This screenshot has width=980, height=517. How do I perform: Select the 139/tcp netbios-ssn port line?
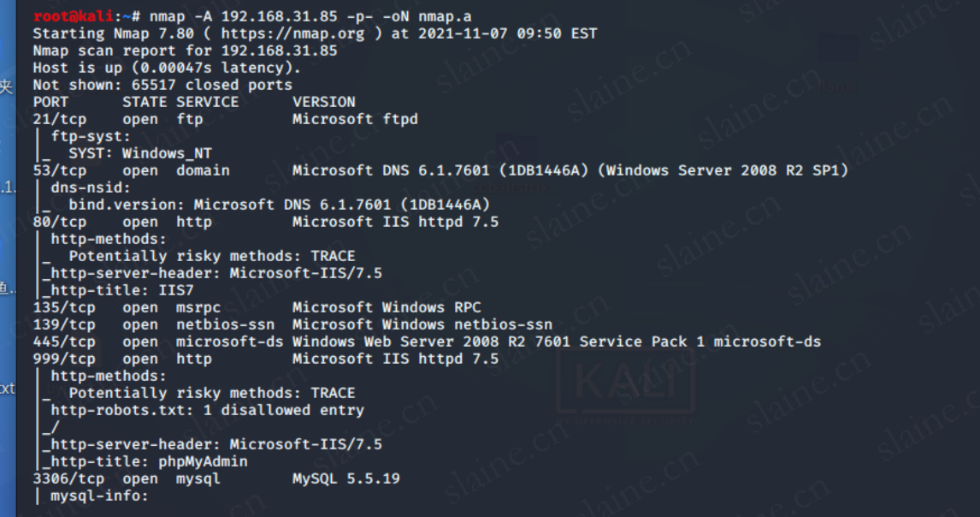(x=292, y=324)
